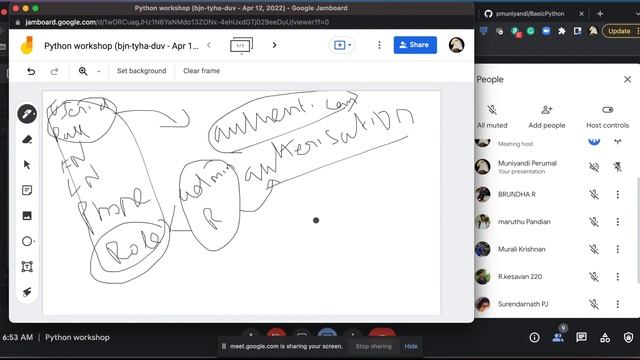The height and width of the screenshot is (360, 640).
Task: Mute toggle for Surendarnath PJ
Action: click(x=594, y=304)
